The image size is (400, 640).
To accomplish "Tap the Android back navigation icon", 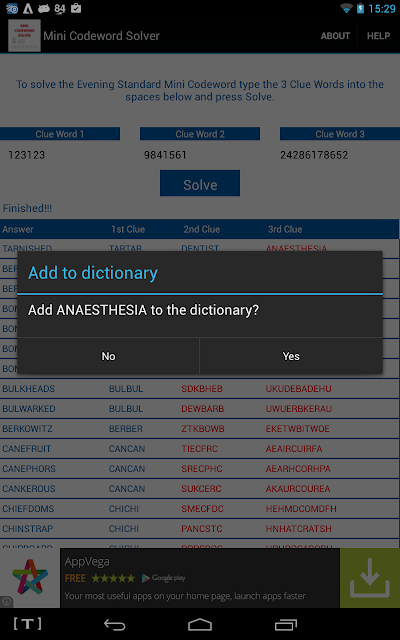I will click(x=114, y=624).
